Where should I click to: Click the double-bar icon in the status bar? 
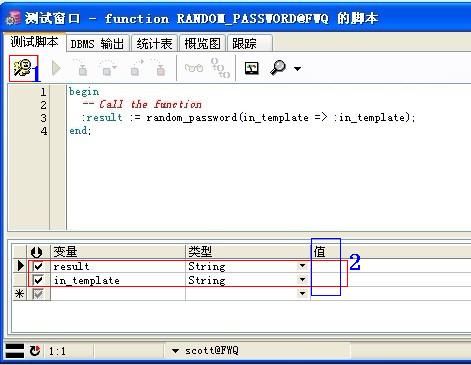click(15, 351)
